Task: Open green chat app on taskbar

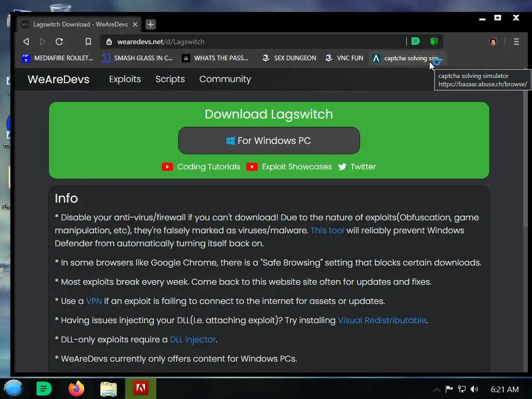Action: [44, 389]
